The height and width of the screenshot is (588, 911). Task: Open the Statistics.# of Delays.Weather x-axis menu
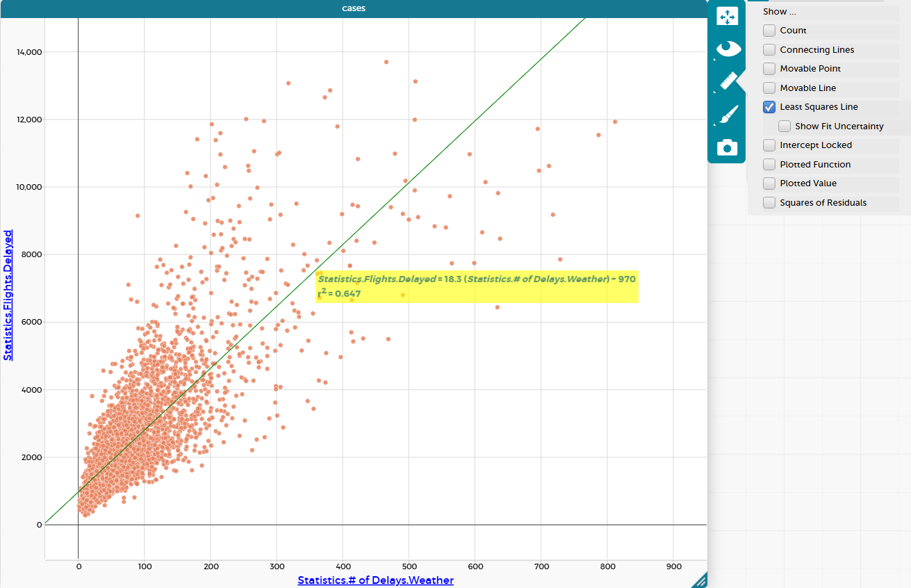pyautogui.click(x=375, y=580)
